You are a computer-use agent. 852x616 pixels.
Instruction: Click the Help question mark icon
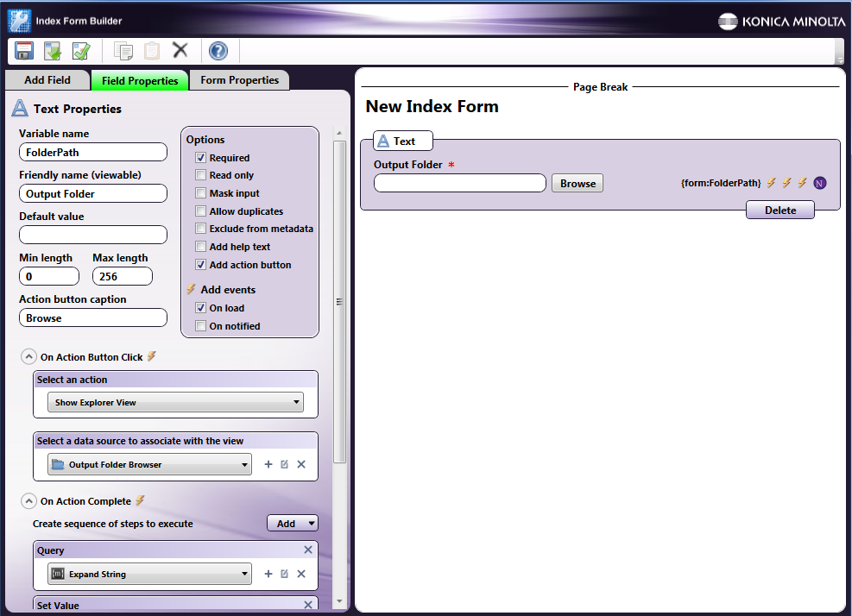[218, 51]
